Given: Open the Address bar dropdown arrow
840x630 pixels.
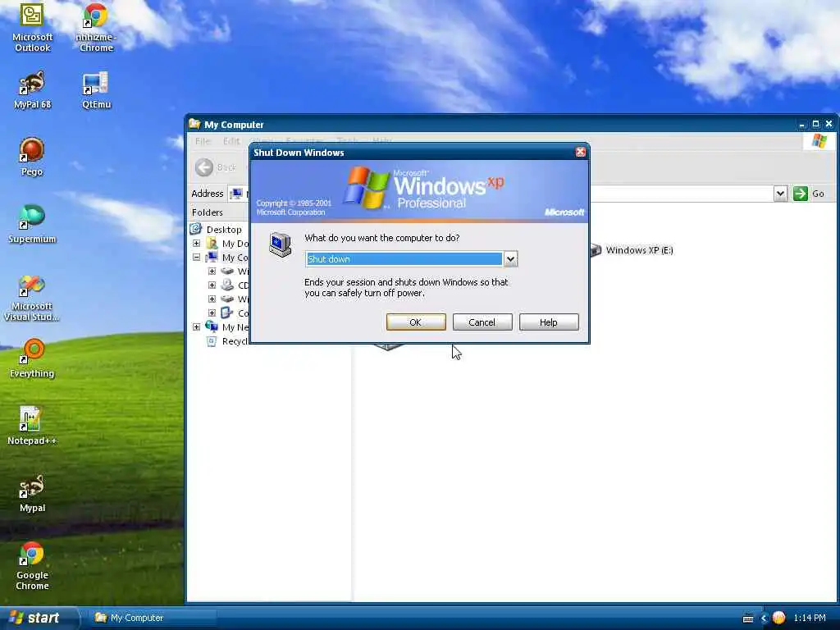Looking at the screenshot, I should 781,194.
